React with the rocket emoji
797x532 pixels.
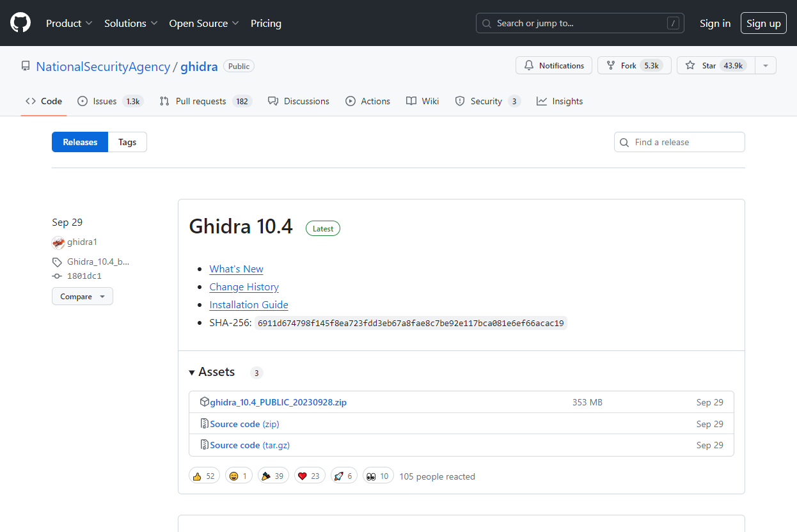[x=344, y=476]
